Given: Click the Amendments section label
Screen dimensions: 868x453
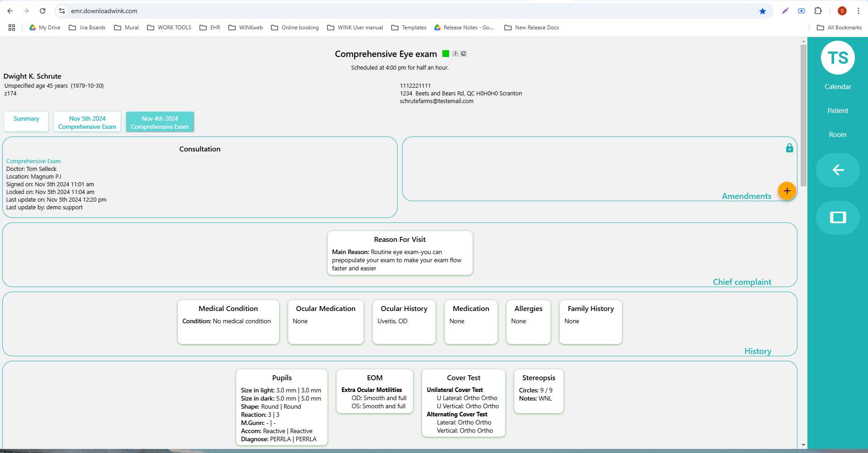Looking at the screenshot, I should [x=746, y=196].
